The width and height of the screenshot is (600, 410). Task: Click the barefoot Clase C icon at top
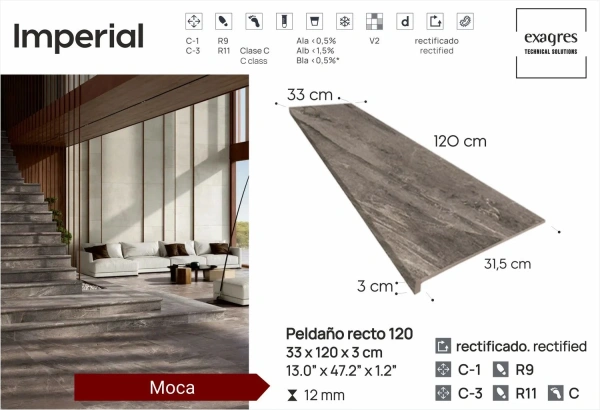[254, 21]
